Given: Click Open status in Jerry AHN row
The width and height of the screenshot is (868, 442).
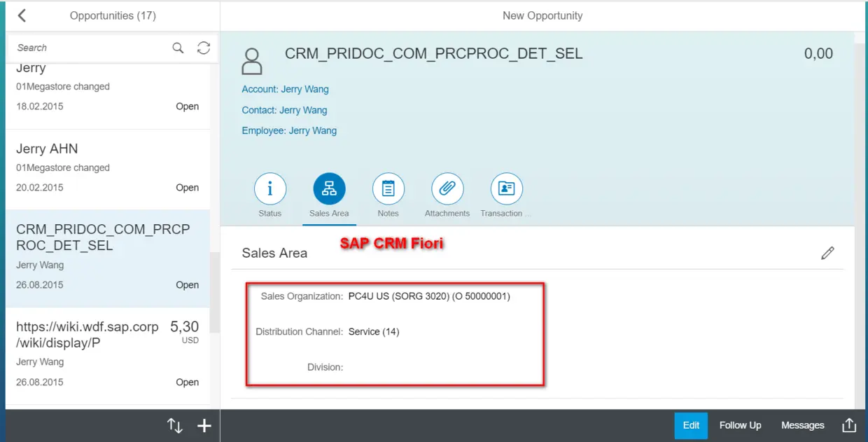Looking at the screenshot, I should [x=188, y=188].
